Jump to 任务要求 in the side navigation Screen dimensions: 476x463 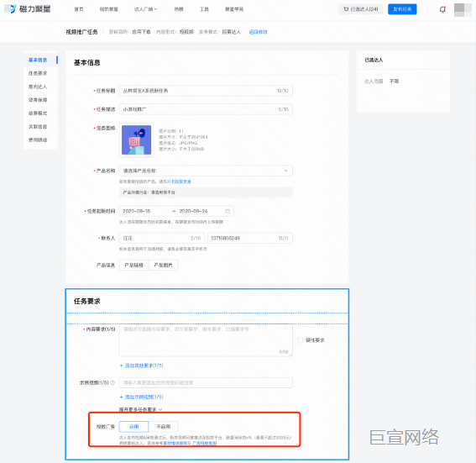coord(38,73)
